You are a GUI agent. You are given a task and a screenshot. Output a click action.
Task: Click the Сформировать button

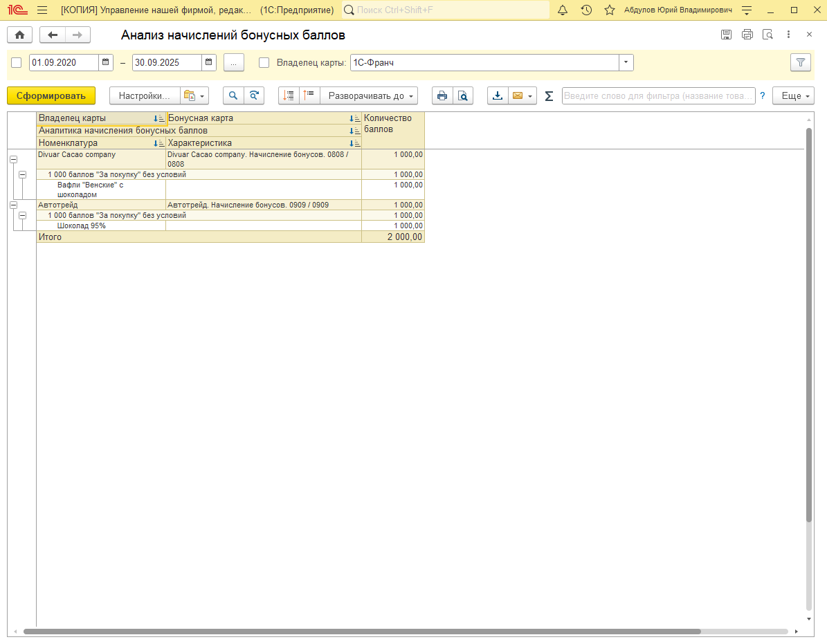[x=51, y=95]
